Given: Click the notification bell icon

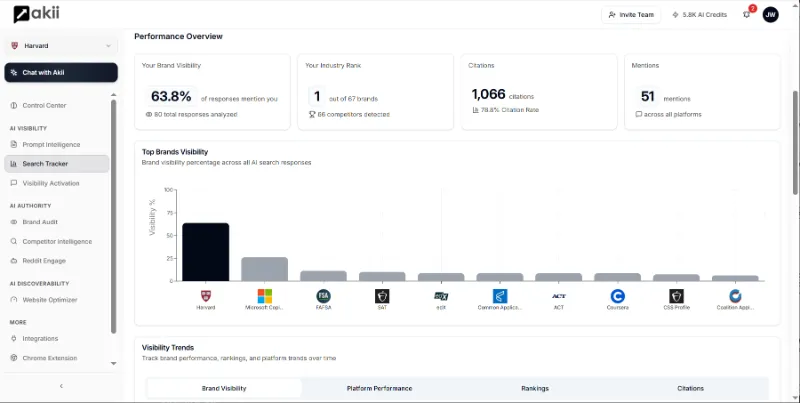Looking at the screenshot, I should (x=747, y=14).
